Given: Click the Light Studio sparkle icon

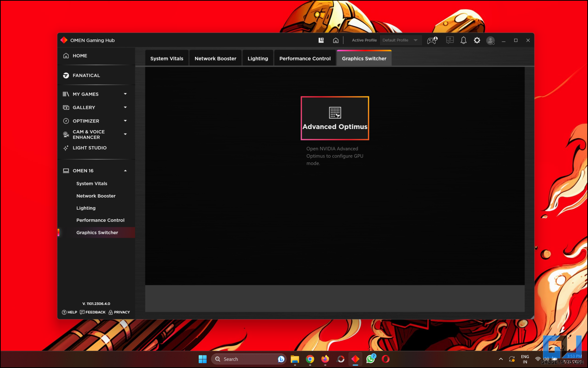Looking at the screenshot, I should [x=66, y=148].
